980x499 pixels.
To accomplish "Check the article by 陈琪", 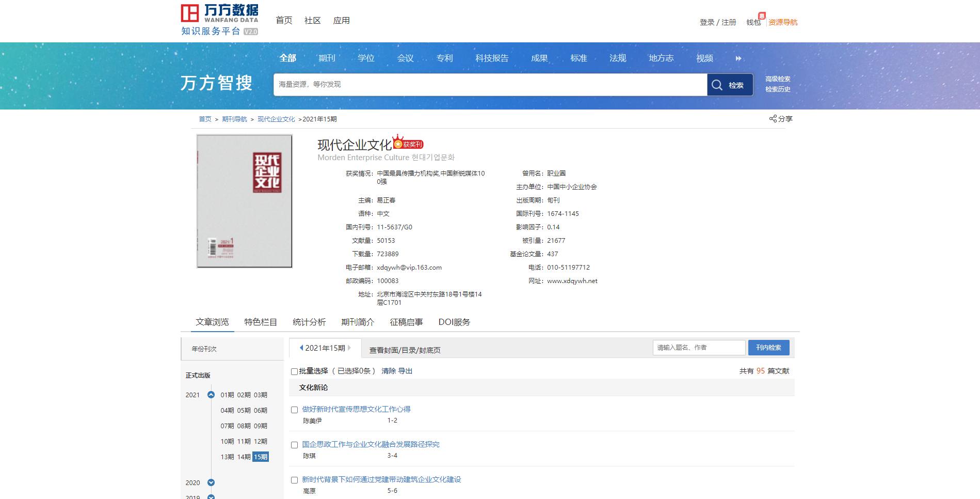I will click(294, 445).
